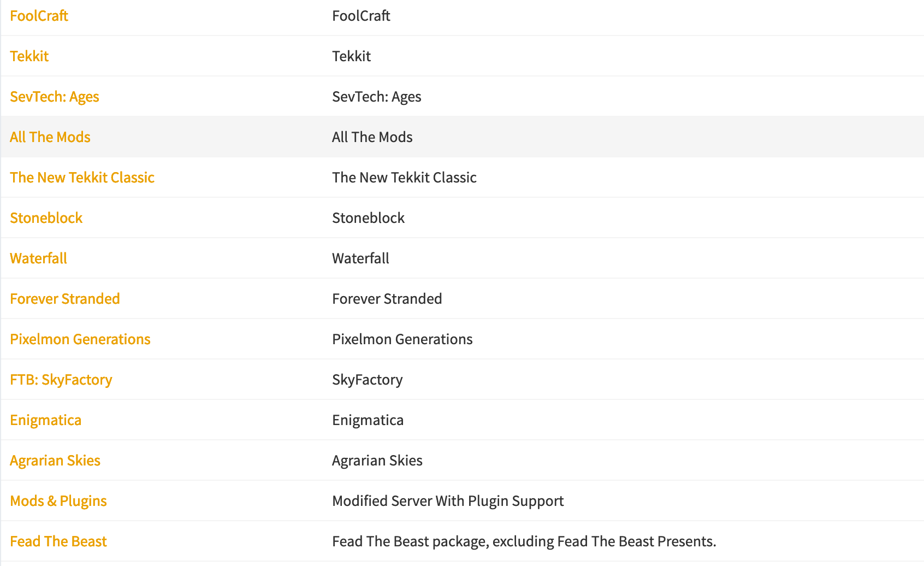924x566 pixels.
Task: Open the Pixelmon Generations link
Action: [x=80, y=339]
